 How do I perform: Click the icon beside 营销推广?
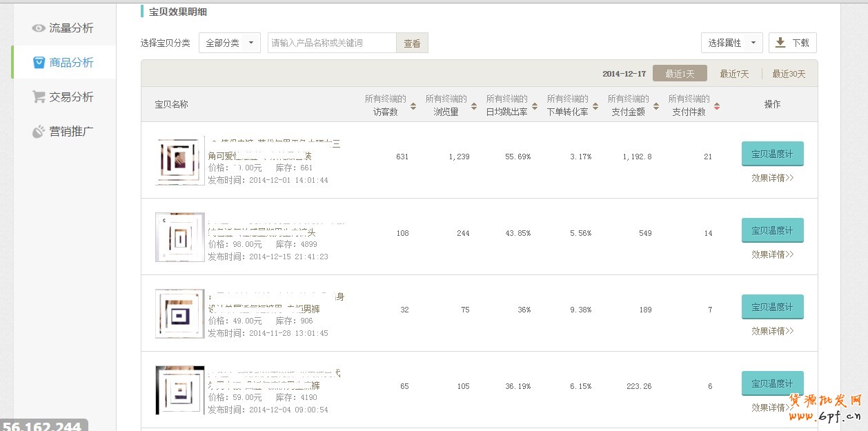click(39, 132)
